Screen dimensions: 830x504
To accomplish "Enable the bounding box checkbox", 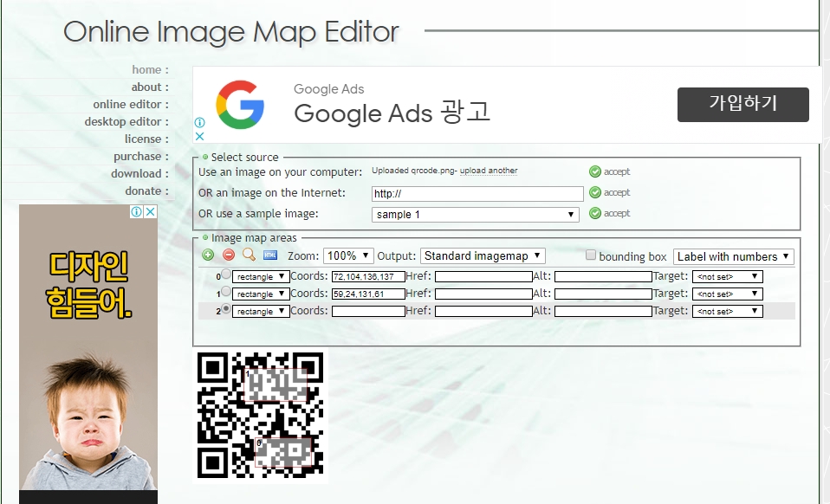I will 591,255.
